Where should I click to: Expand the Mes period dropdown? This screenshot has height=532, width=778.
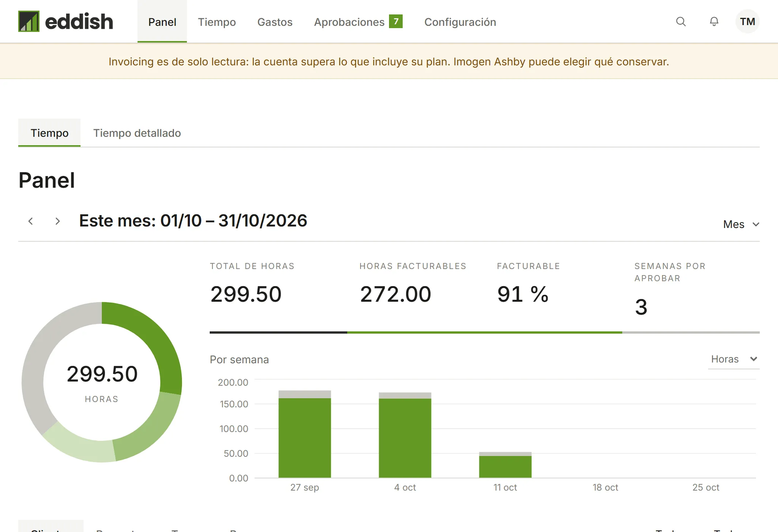click(741, 224)
